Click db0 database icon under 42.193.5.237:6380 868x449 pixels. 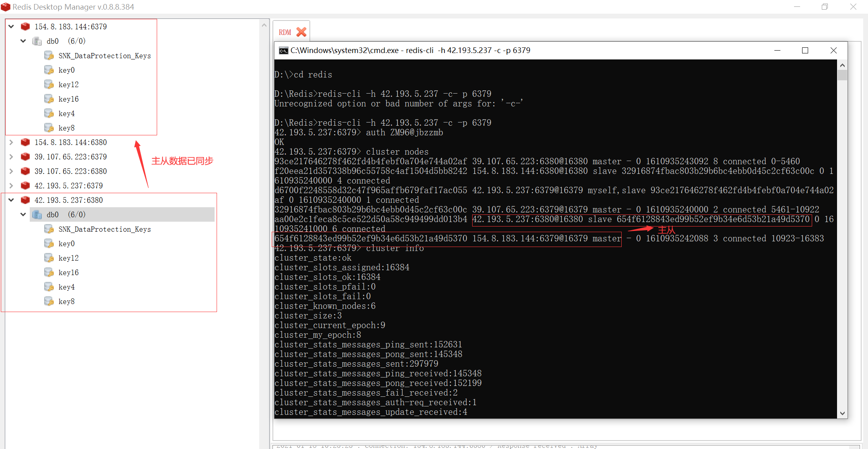pyautogui.click(x=37, y=214)
